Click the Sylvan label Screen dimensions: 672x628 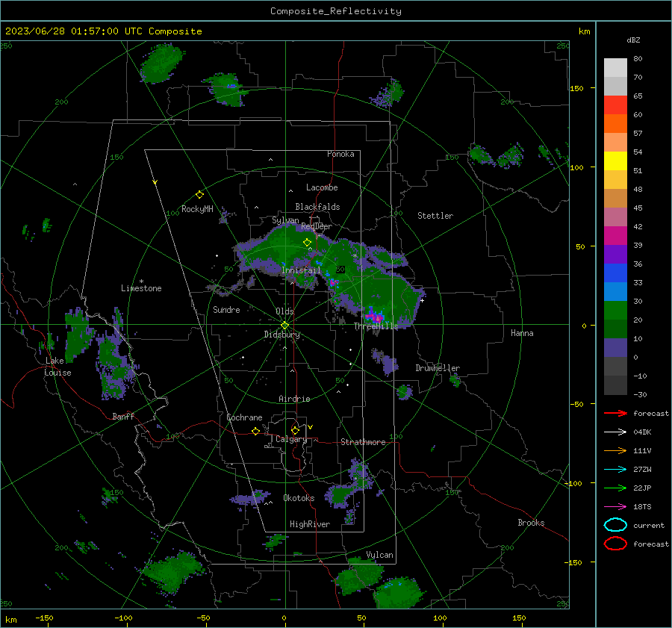click(285, 220)
